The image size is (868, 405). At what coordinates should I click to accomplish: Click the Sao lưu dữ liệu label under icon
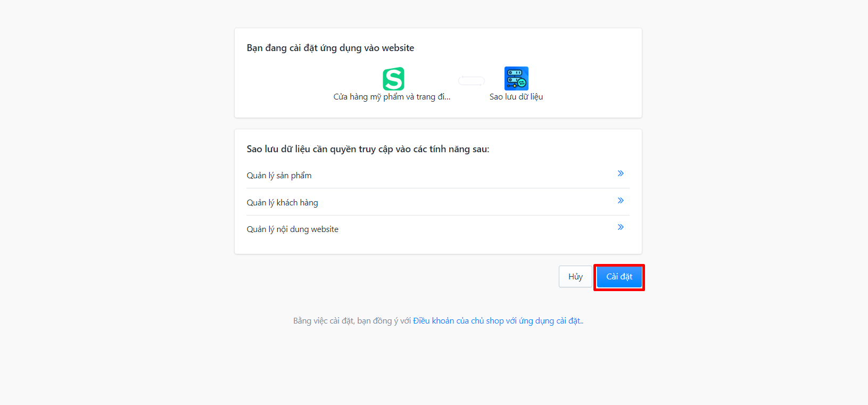(516, 97)
